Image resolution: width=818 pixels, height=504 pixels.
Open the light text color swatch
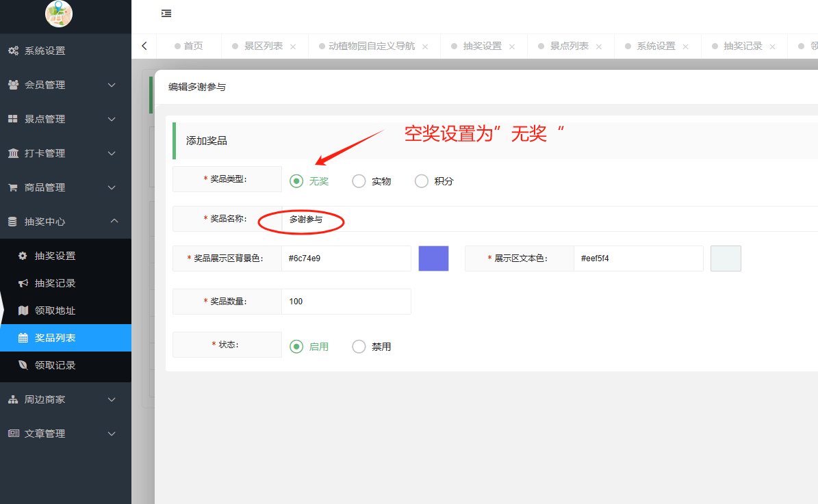click(x=726, y=258)
